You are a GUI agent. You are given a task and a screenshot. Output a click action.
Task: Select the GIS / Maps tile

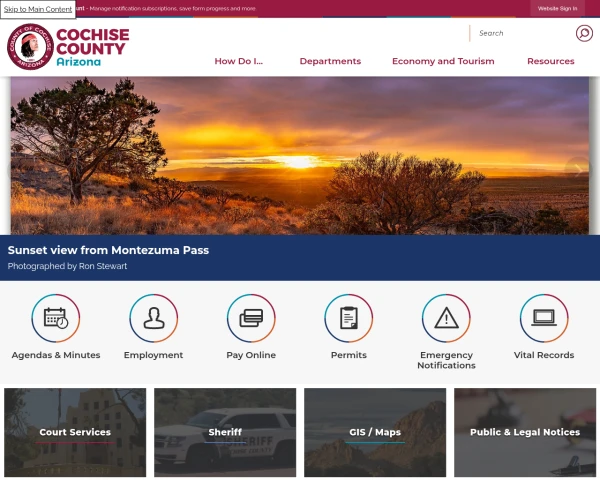pos(375,433)
